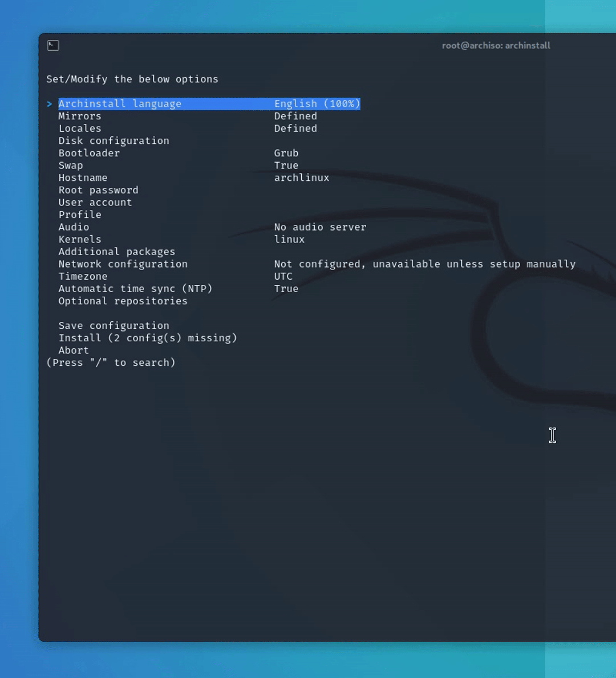The height and width of the screenshot is (678, 616).
Task: Open the Mirrors configuration entry
Action: point(80,116)
